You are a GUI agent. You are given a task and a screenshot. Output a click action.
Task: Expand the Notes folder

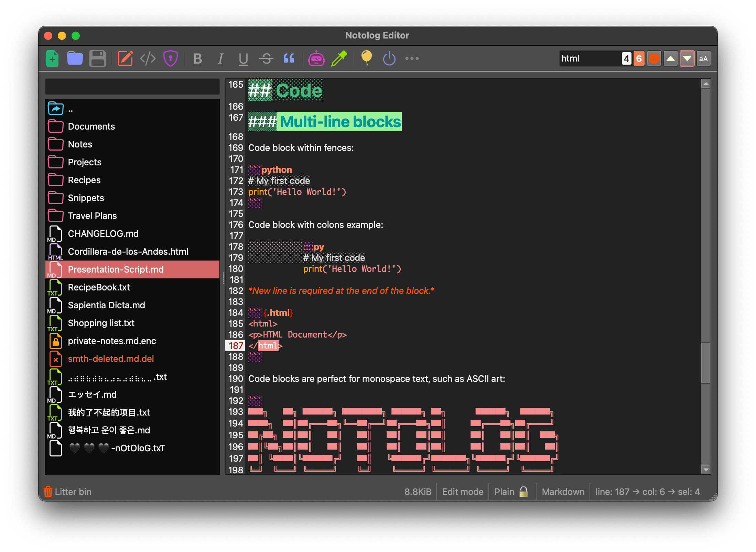(x=80, y=144)
